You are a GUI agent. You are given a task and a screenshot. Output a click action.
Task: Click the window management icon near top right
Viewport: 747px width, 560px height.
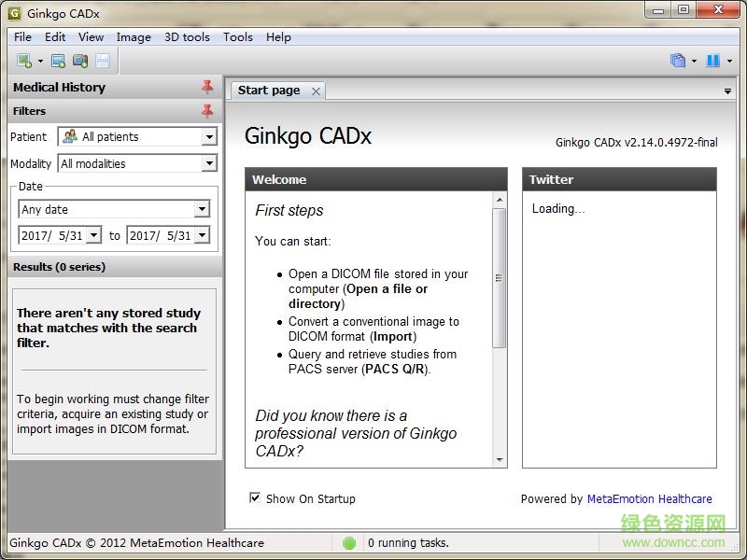click(678, 60)
